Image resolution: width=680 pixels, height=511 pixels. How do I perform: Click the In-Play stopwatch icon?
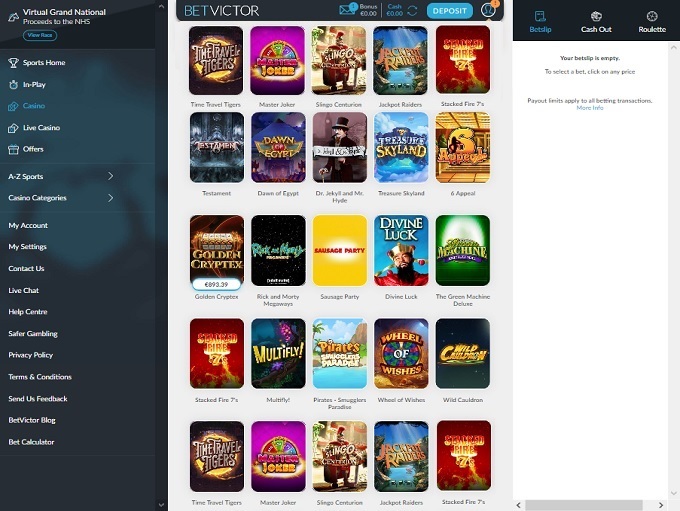pyautogui.click(x=13, y=85)
